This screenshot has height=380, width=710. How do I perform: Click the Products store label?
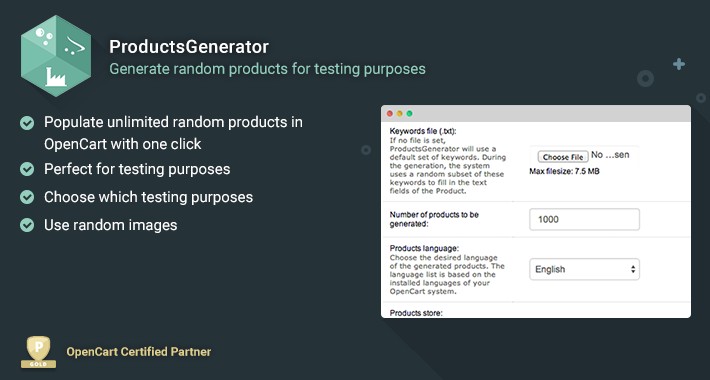coord(416,313)
